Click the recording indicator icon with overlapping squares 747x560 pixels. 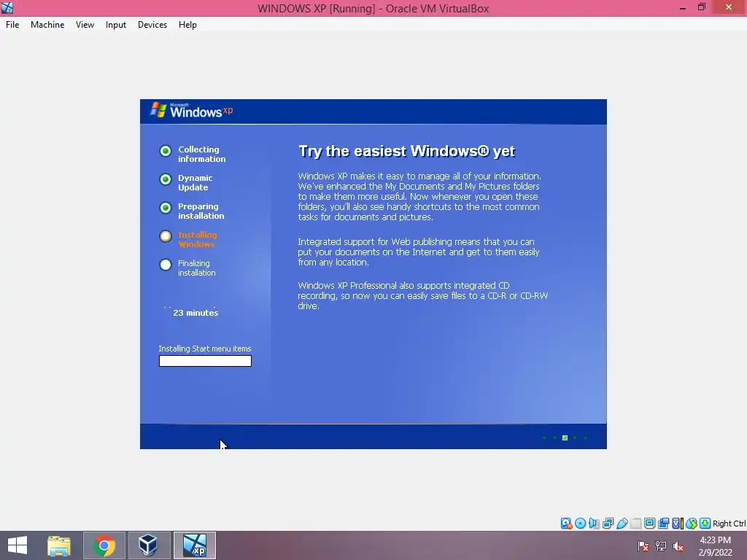663,524
